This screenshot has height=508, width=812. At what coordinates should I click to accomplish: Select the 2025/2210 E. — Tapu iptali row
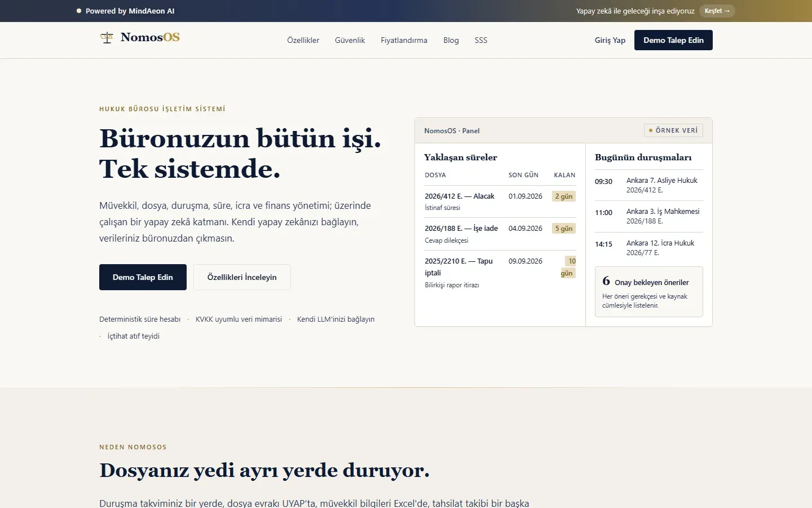[x=500, y=273]
